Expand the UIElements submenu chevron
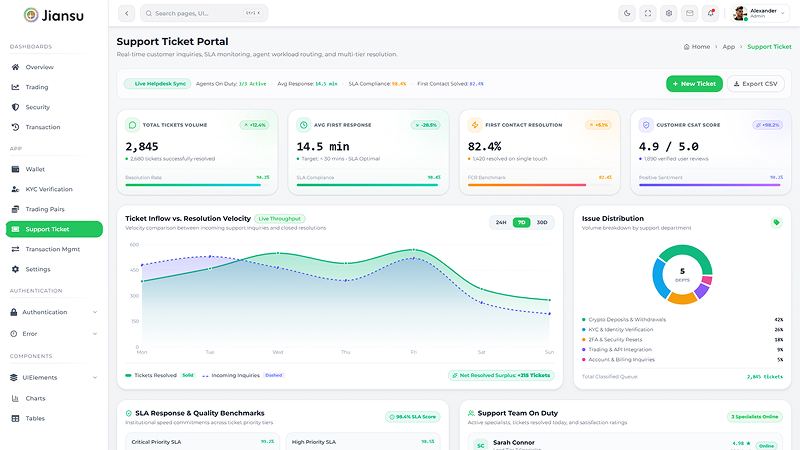 95,378
